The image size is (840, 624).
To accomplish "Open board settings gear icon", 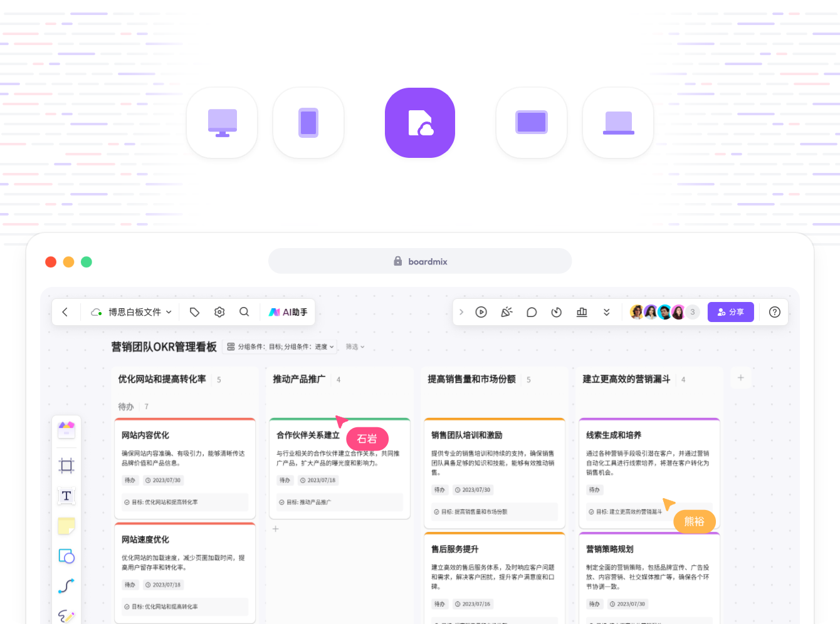I will [x=219, y=312].
